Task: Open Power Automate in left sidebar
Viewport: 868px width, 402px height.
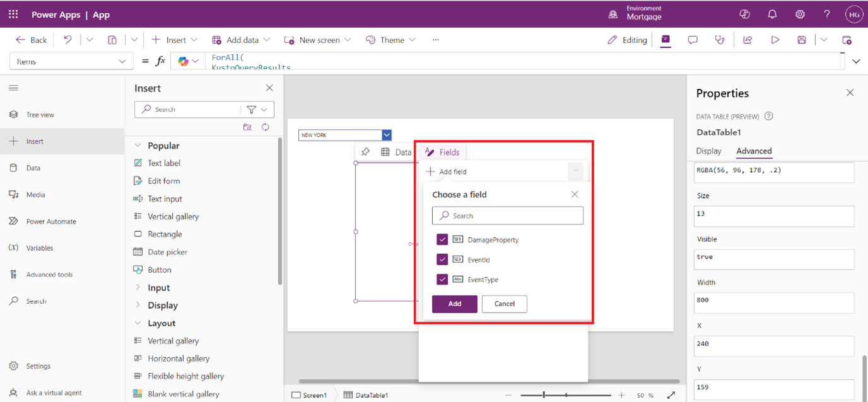Action: pyautogui.click(x=50, y=221)
